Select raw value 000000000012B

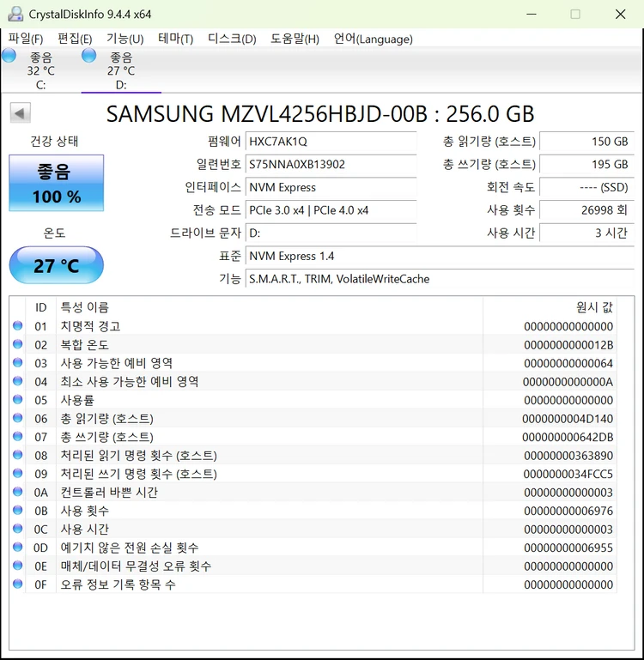point(568,345)
